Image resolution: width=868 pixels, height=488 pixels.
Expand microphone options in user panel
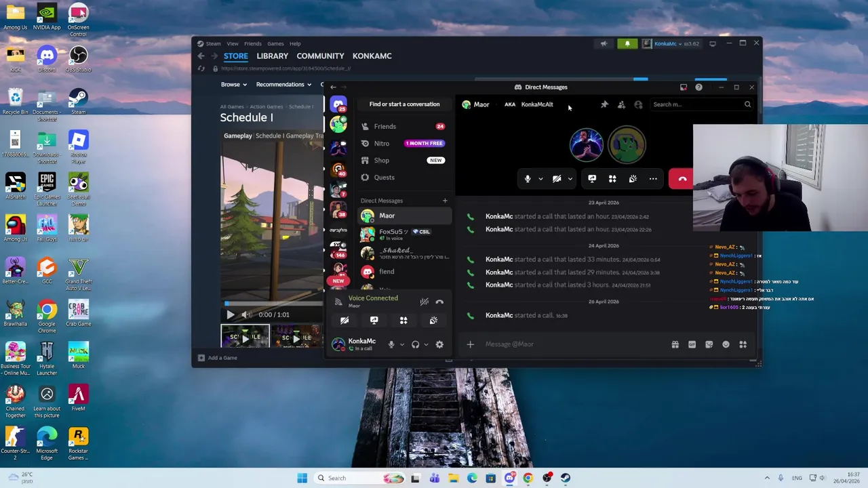402,344
